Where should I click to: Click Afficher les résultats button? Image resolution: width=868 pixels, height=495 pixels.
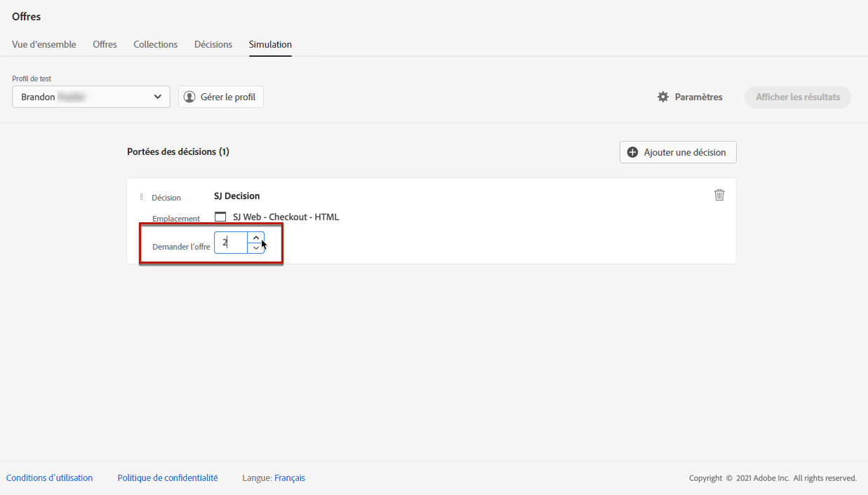[x=798, y=97]
